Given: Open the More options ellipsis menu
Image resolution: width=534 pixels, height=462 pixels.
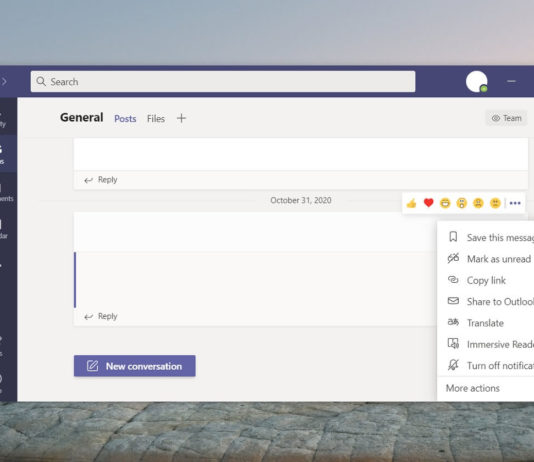Looking at the screenshot, I should point(515,203).
